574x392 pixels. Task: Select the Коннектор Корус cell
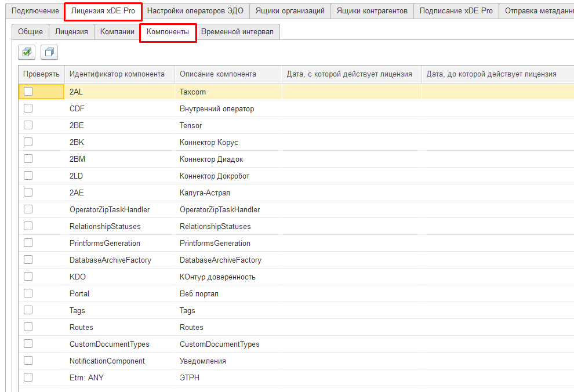point(228,143)
